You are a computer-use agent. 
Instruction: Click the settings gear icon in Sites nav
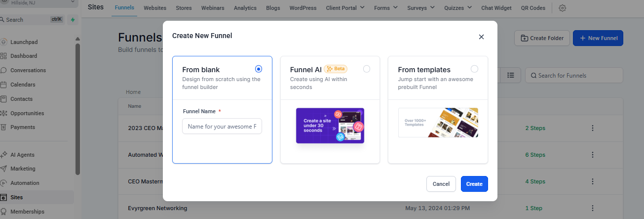563,8
